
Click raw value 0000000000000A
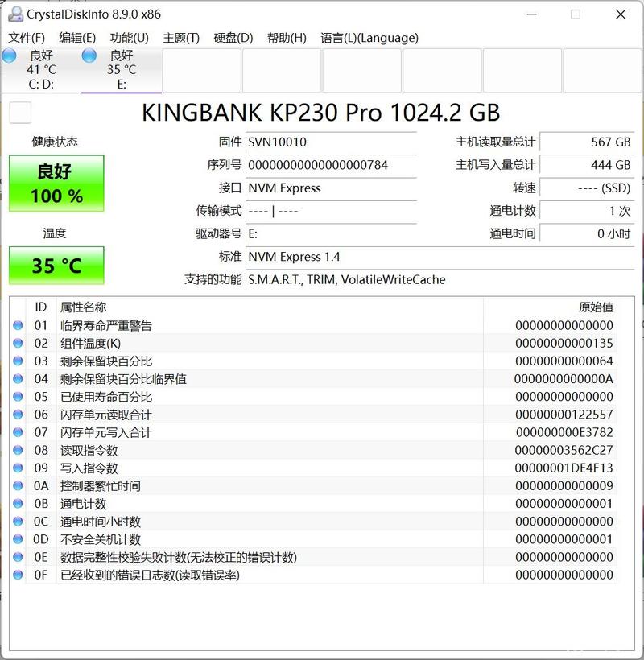tap(564, 379)
